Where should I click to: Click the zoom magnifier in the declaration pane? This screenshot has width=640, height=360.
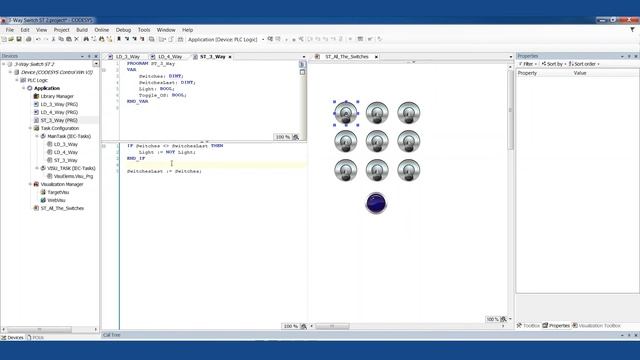tap(296, 137)
